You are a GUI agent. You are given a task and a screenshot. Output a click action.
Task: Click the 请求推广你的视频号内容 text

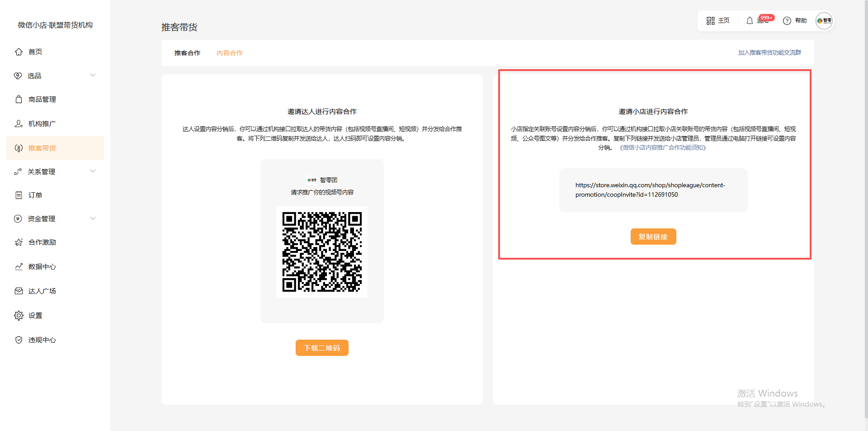coord(322,192)
